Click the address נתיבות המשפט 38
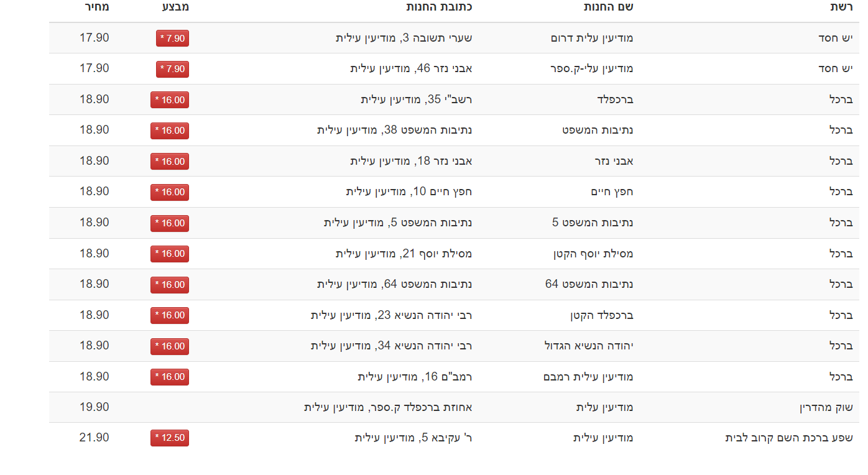Viewport: 868px width, 475px height. 394,131
